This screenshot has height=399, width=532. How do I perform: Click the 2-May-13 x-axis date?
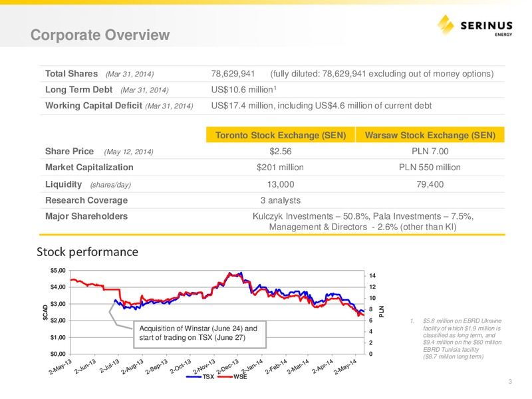tap(61, 367)
